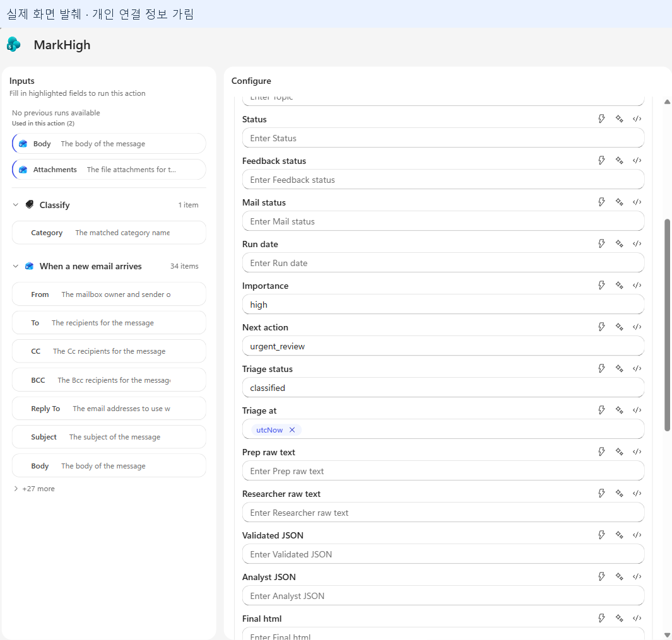672x640 pixels.
Task: Select the Category matched category name input
Action: click(x=109, y=233)
